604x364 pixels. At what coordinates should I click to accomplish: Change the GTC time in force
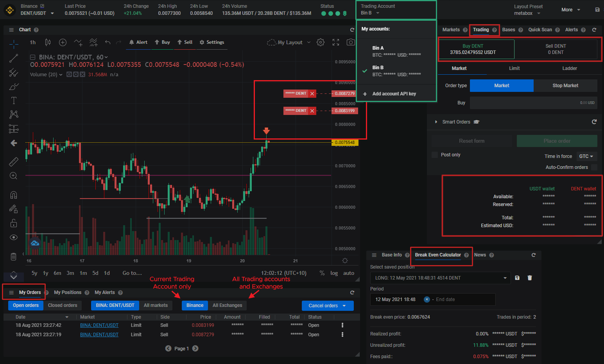pyautogui.click(x=586, y=156)
